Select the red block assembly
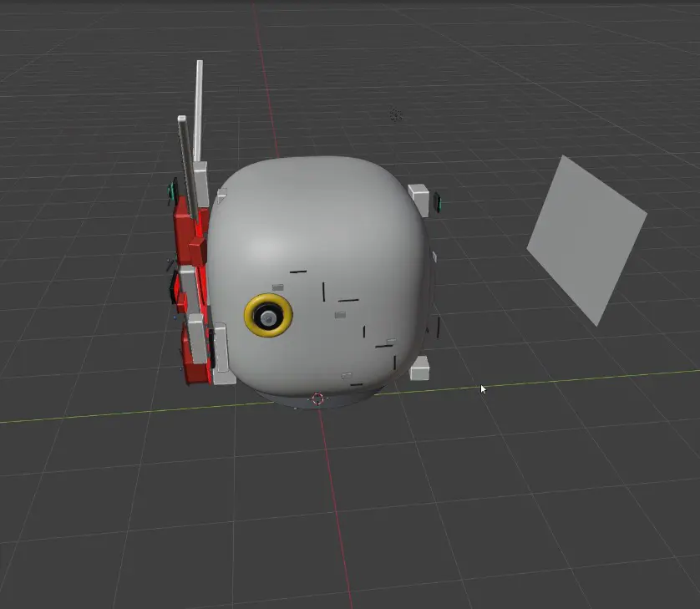The height and width of the screenshot is (609, 700). 193,290
